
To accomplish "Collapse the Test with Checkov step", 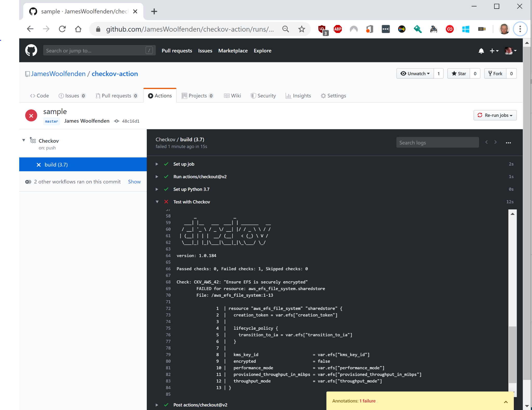I will (157, 202).
